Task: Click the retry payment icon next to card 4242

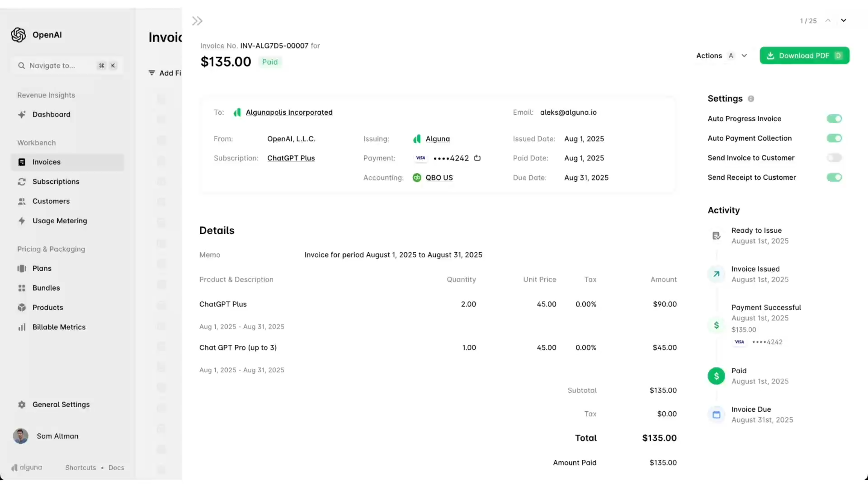Action: pyautogui.click(x=478, y=158)
